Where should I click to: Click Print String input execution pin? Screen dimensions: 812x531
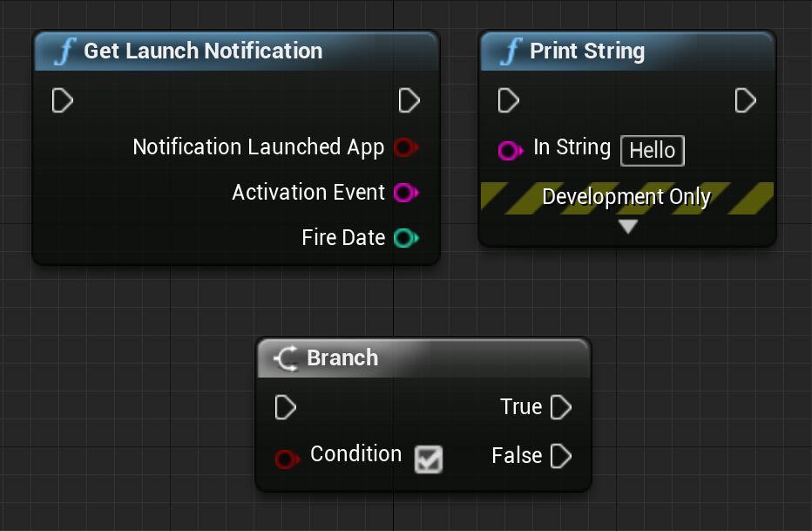pyautogui.click(x=508, y=101)
